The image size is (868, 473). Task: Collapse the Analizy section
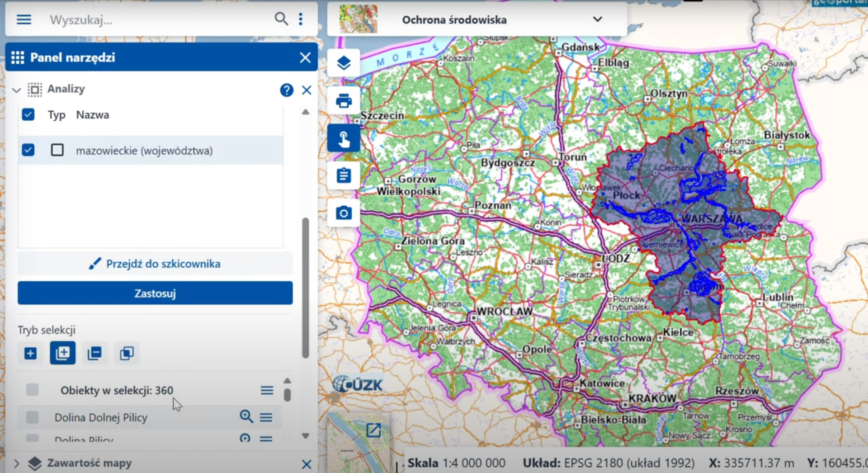click(x=16, y=90)
